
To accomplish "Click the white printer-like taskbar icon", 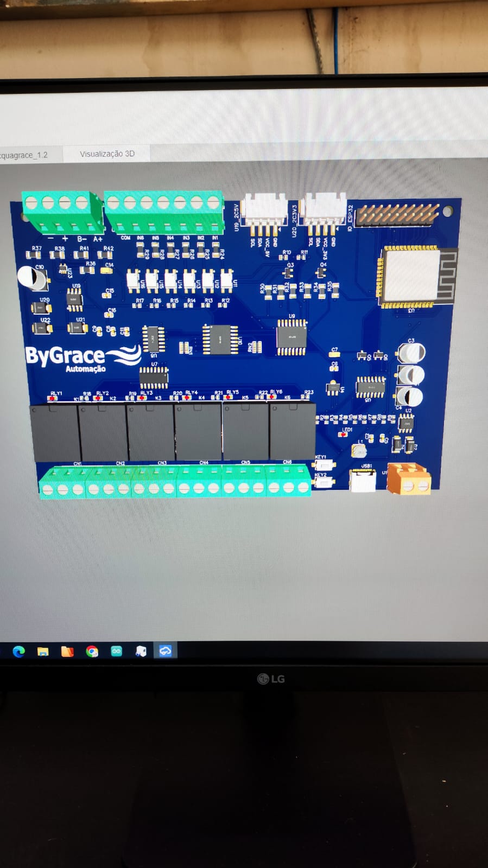I will (141, 651).
